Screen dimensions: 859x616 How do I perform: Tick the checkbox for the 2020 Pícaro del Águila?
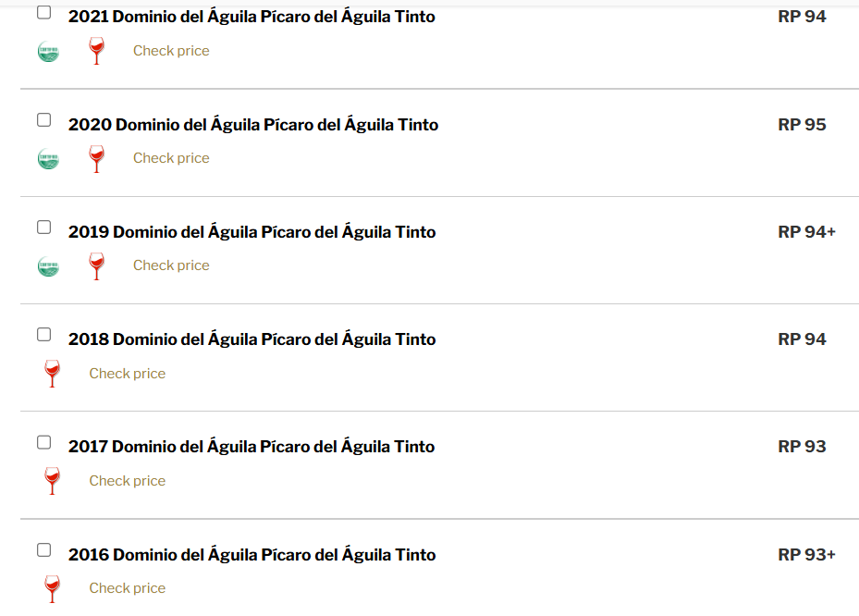point(43,120)
